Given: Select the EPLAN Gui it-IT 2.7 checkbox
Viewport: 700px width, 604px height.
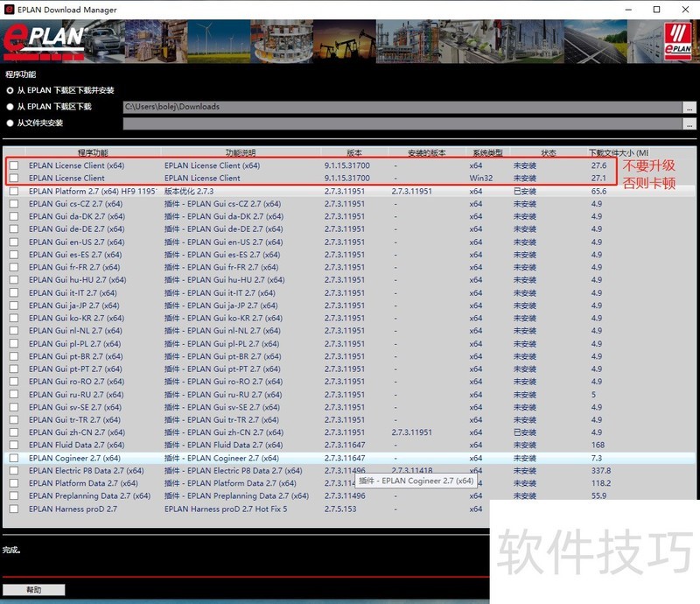Looking at the screenshot, I should [x=14, y=292].
